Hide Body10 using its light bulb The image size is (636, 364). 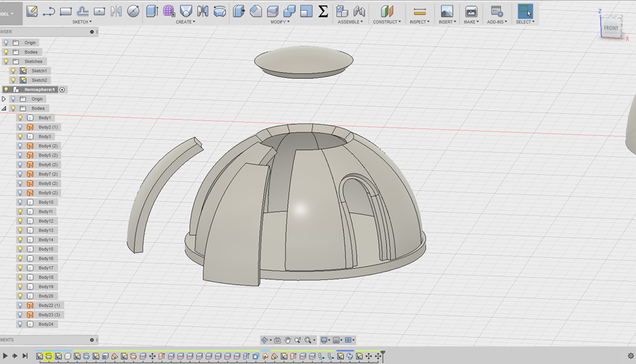click(20, 203)
